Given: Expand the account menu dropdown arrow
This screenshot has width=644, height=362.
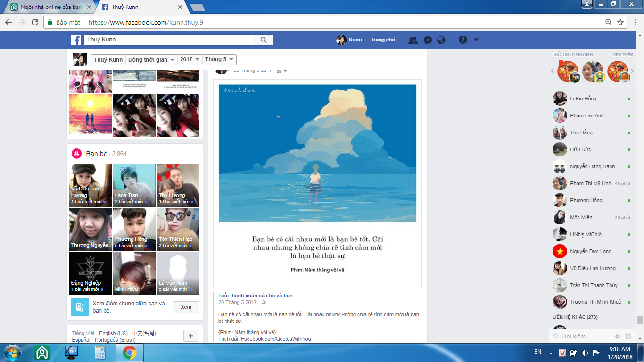Looking at the screenshot, I should [476, 40].
